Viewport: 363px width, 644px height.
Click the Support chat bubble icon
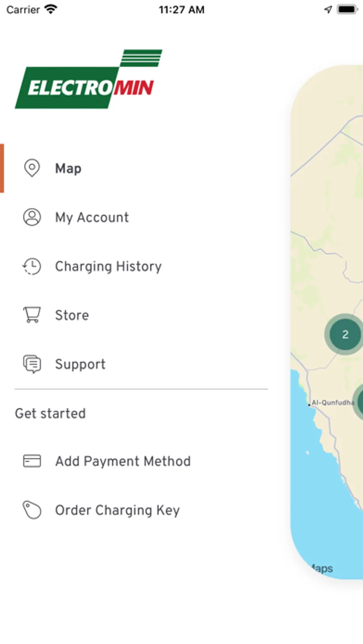click(32, 364)
